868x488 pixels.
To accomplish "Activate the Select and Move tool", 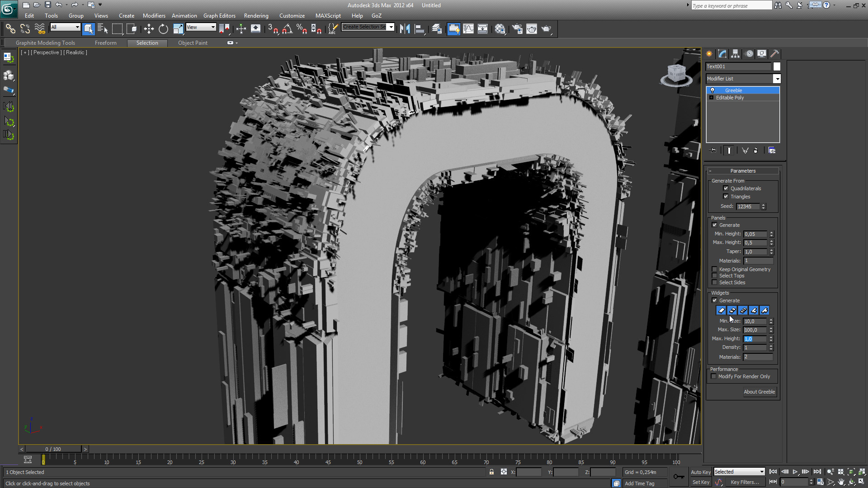I will 149,29.
